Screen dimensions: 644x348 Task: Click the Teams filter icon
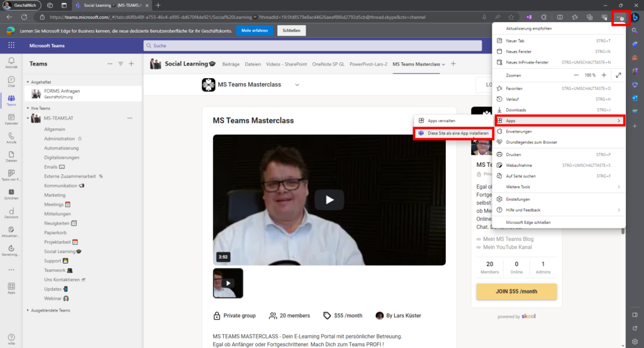point(121,64)
